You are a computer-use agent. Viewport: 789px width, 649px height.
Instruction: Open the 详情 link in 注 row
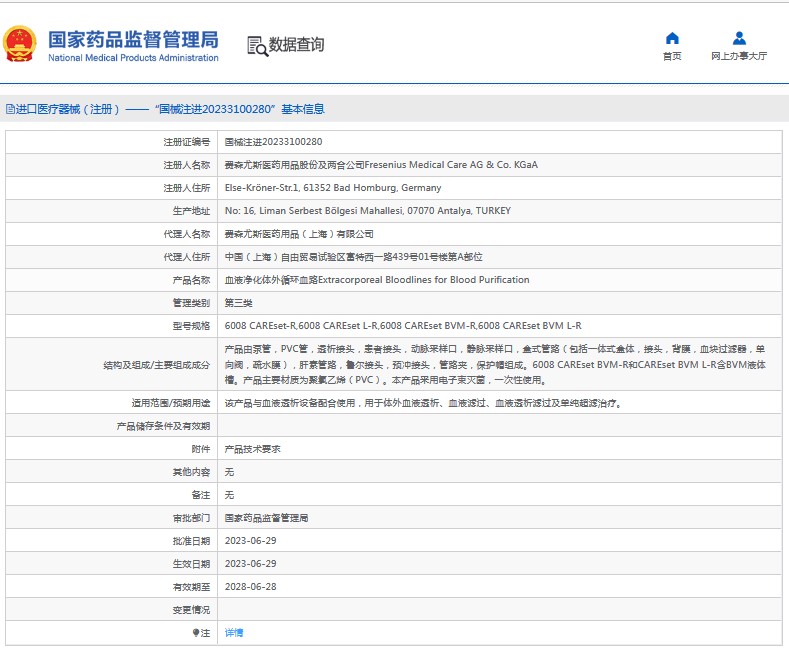[234, 633]
